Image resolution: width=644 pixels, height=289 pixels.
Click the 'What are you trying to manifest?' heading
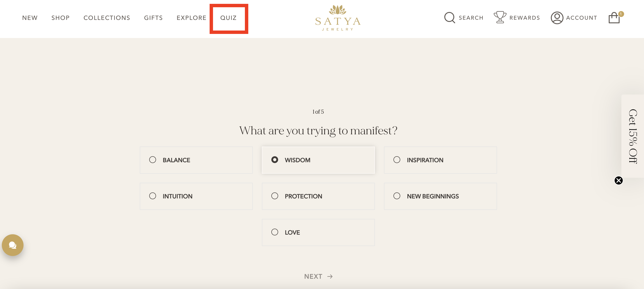(x=318, y=131)
